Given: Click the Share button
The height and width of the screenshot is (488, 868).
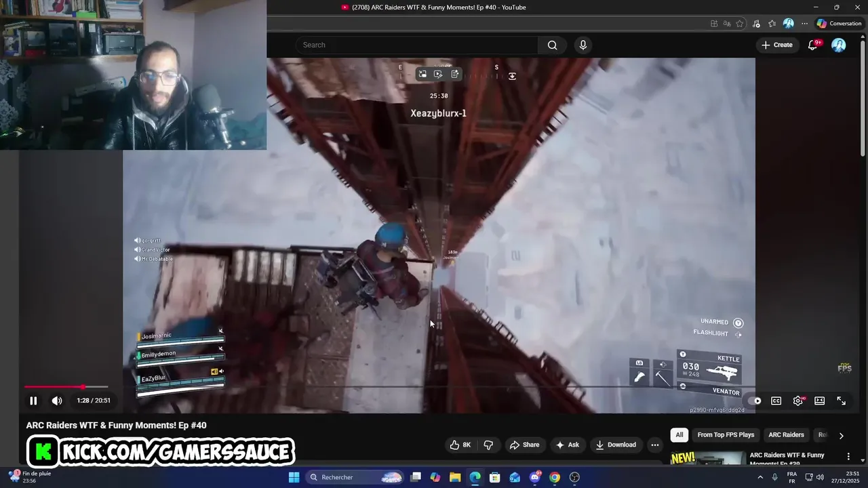Looking at the screenshot, I should coord(525,445).
